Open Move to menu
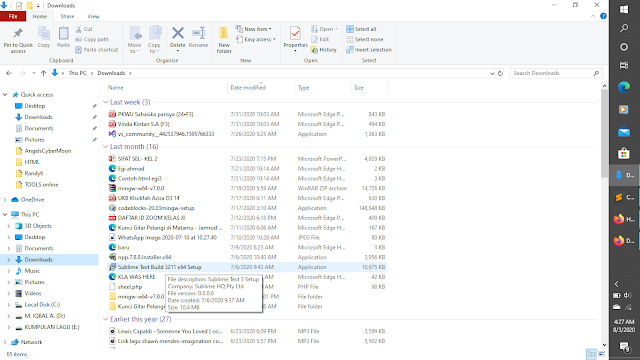Image resolution: width=640 pixels, height=360 pixels. 134,40
